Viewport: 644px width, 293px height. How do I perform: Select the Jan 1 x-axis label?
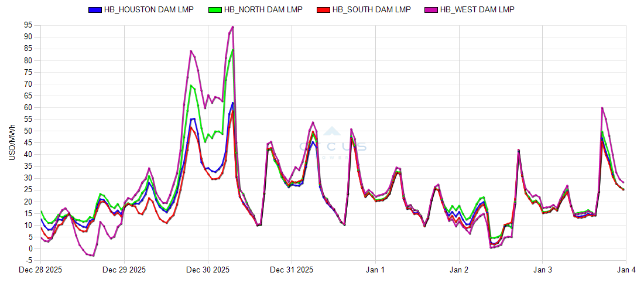(375, 270)
